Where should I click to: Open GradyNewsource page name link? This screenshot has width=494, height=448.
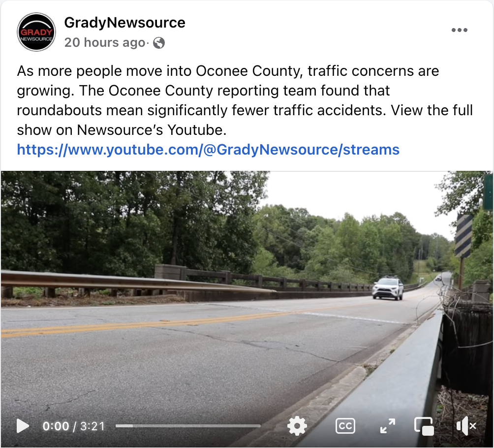point(125,23)
